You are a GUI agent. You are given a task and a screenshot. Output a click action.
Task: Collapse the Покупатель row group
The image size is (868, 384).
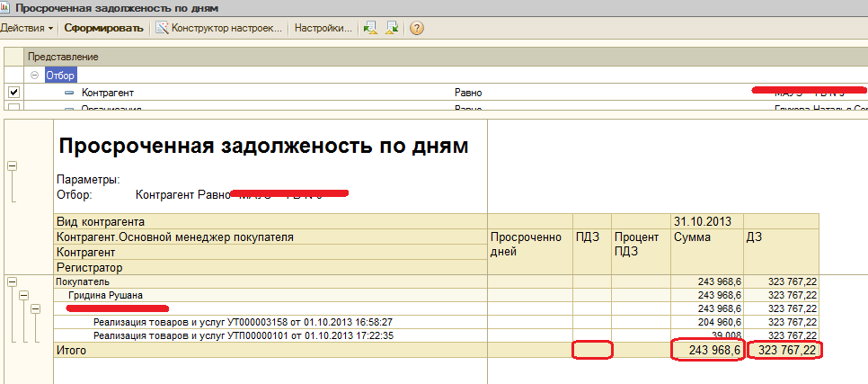pyautogui.click(x=12, y=281)
